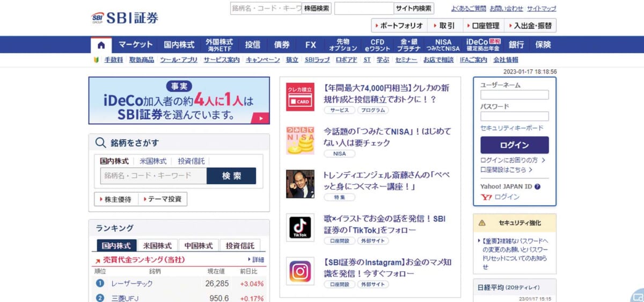Click the 株主優待 button
Viewport: 644px width, 302px height.
tap(116, 199)
